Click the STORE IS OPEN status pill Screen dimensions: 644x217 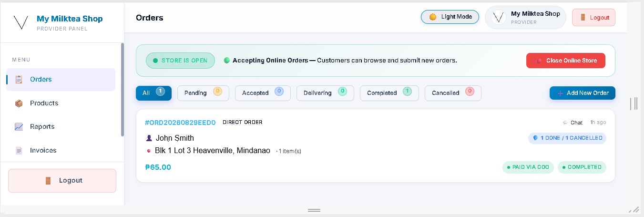click(x=180, y=61)
